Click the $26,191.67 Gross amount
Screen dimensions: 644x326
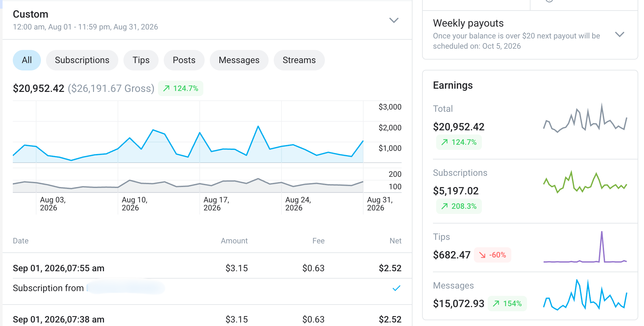click(x=111, y=88)
